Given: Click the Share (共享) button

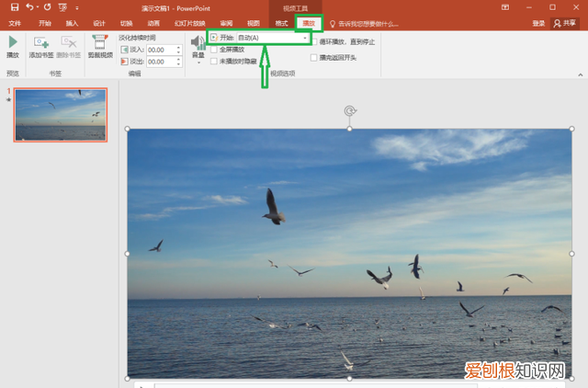Looking at the screenshot, I should coord(568,23).
